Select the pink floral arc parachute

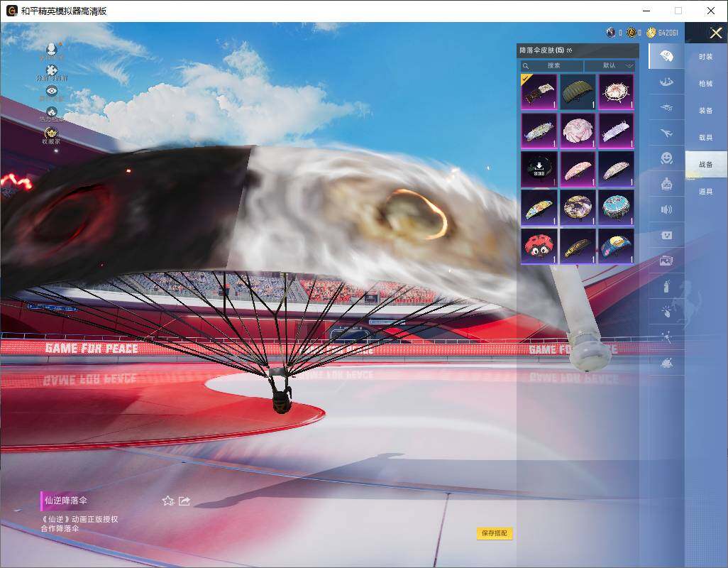coord(578,169)
